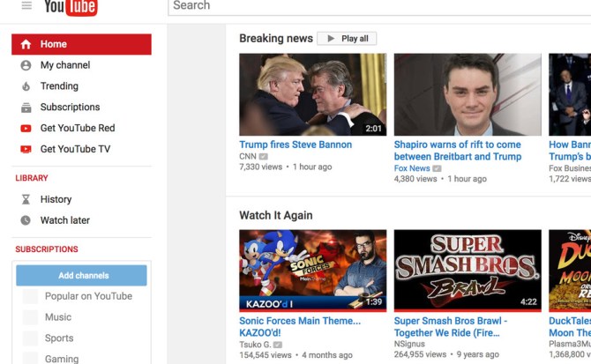Click Sonic Forces KAZOO'd thumbnail
This screenshot has height=364, width=591.
tap(313, 271)
